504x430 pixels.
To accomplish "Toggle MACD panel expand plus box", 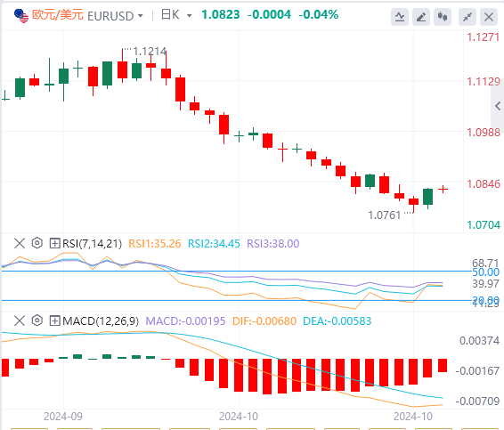I will click(x=54, y=320).
